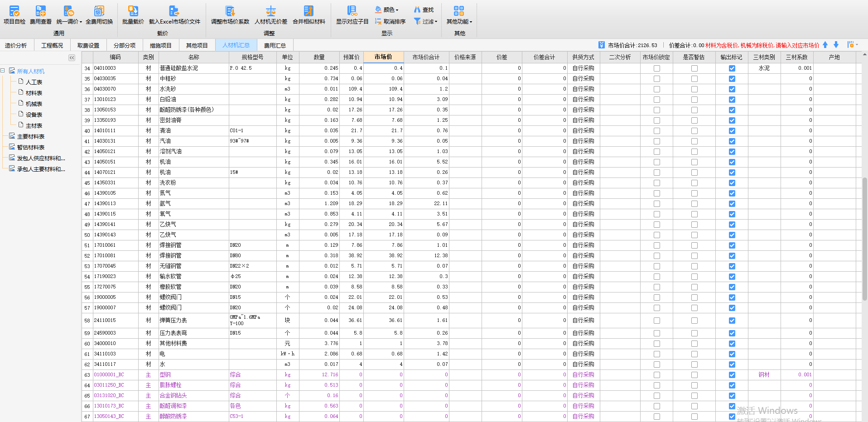Click 取消排序 to cancel sorting
The image size is (868, 422).
pos(390,21)
